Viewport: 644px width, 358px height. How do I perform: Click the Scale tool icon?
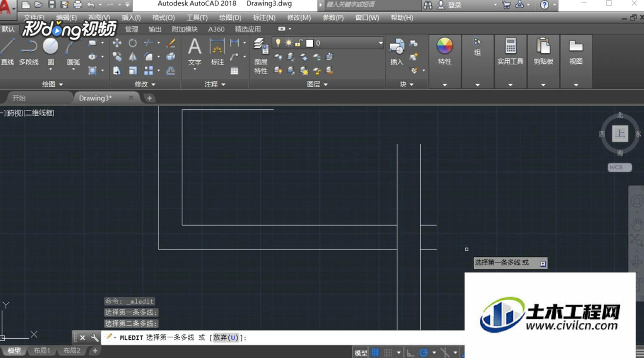[x=132, y=70]
